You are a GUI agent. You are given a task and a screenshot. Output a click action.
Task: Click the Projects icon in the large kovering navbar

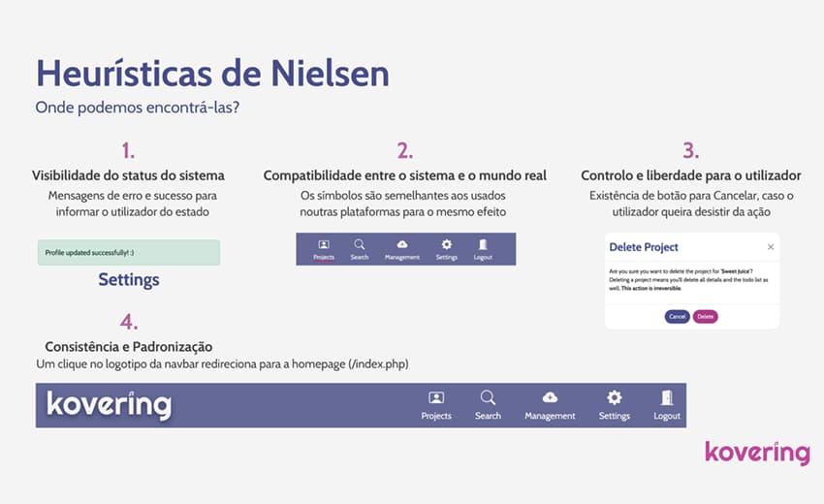(x=436, y=397)
